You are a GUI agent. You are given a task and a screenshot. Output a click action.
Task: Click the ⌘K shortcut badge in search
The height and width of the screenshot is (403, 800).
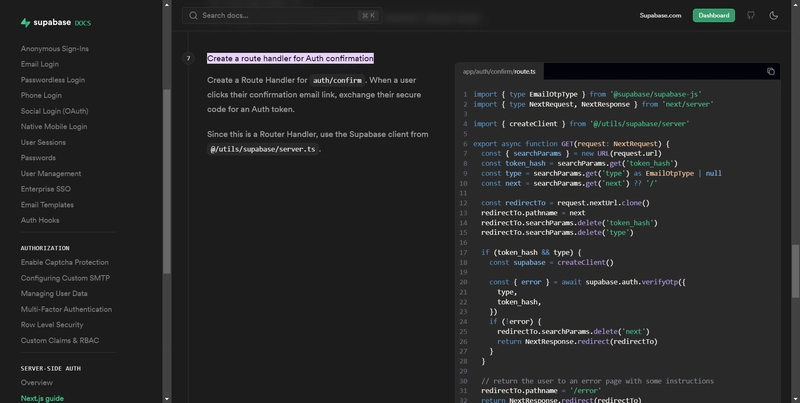pyautogui.click(x=368, y=15)
